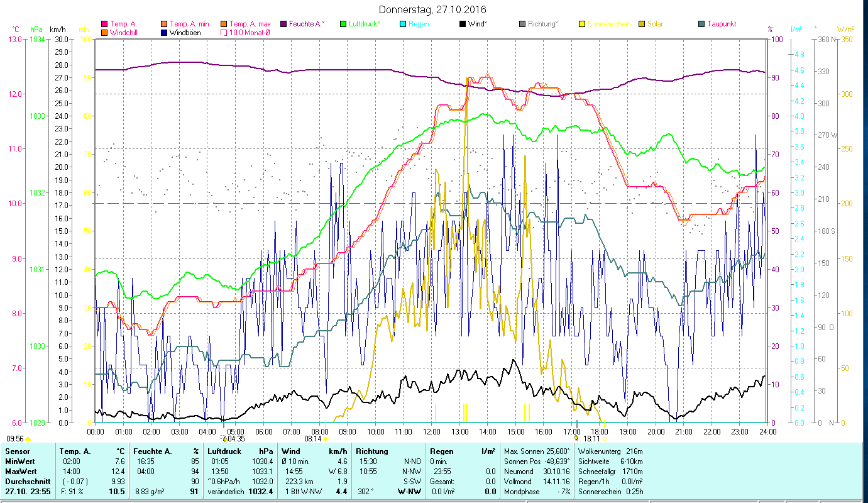Click the teal Taupunkt legend swatch
The width and height of the screenshot is (868, 503).
pyautogui.click(x=701, y=25)
